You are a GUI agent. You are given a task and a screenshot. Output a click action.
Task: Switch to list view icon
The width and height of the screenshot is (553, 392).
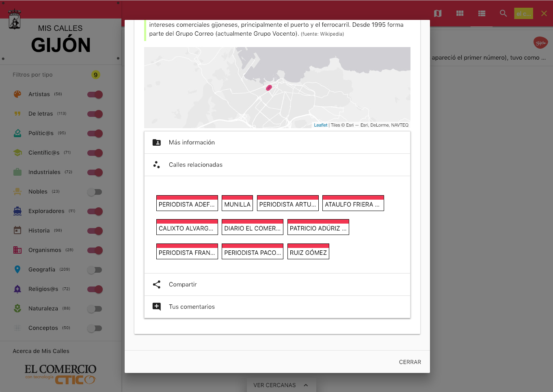coord(482,13)
